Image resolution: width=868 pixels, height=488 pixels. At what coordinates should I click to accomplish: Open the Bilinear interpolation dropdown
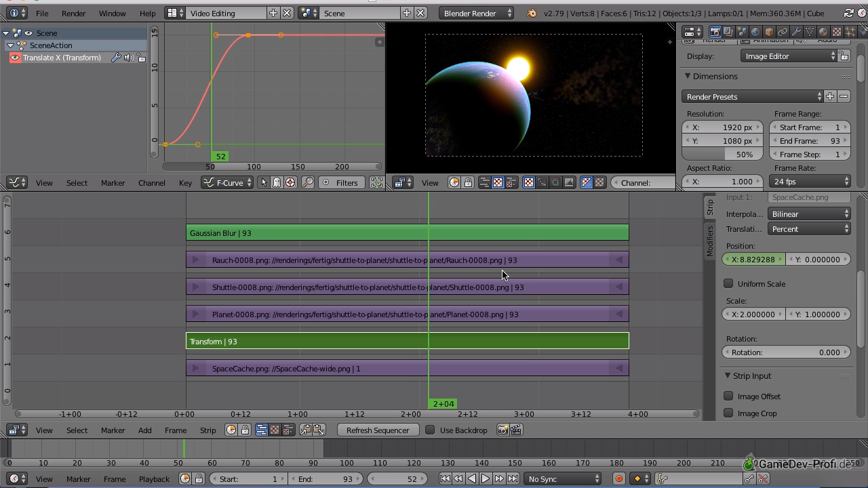coord(809,213)
